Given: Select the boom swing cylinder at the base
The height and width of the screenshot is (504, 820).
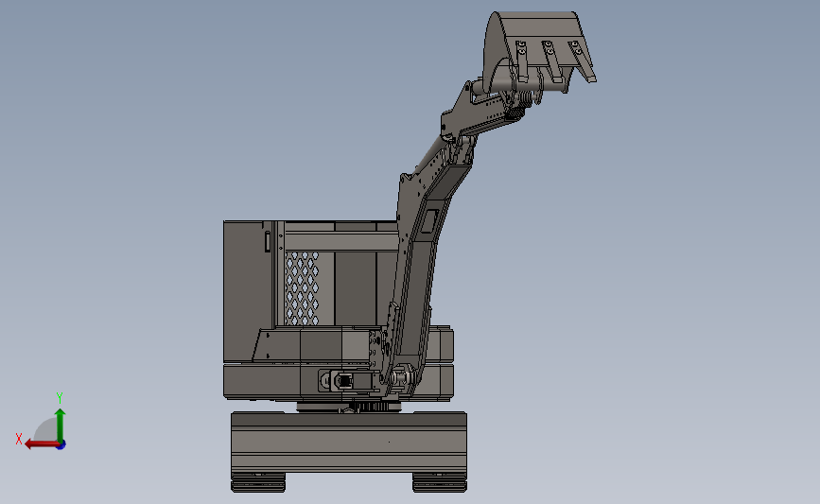Looking at the screenshot, I should click(349, 381).
